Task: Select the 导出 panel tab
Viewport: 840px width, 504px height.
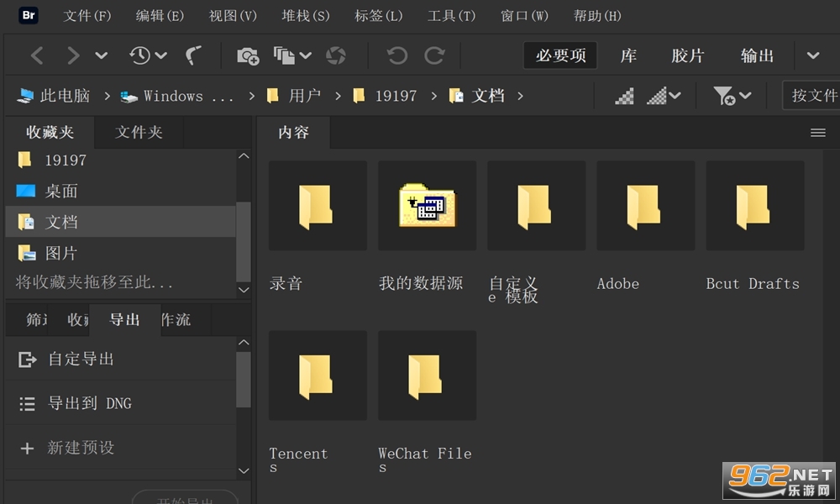Action: tap(125, 320)
